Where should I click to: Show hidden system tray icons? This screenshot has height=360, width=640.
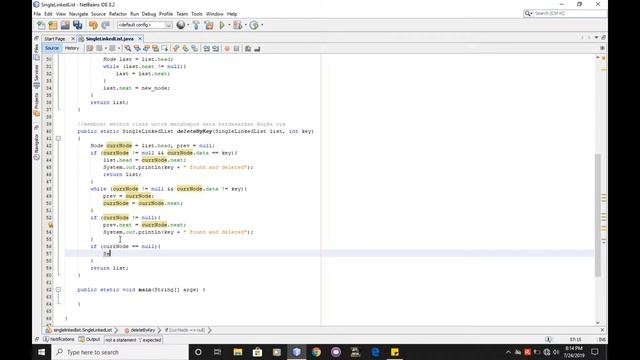coord(508,352)
